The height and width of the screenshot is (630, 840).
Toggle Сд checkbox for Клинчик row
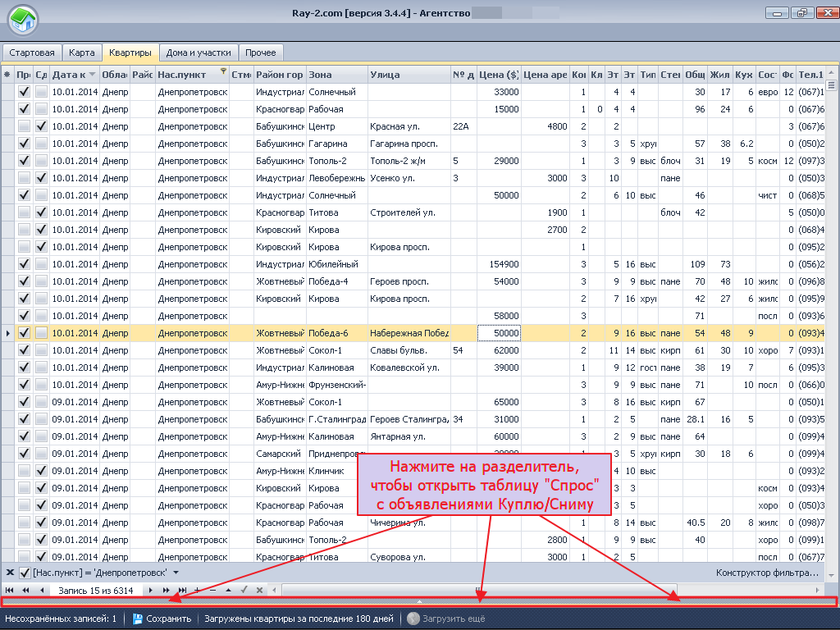point(41,471)
